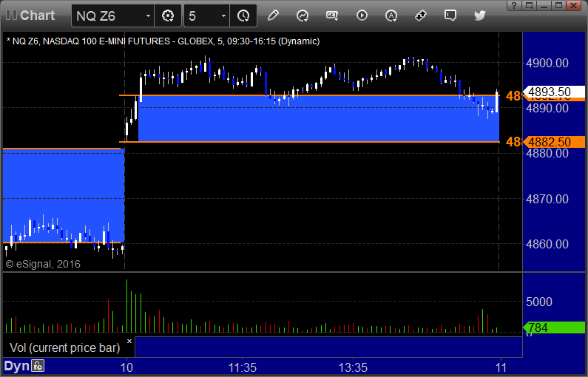
Task: Click the NQ Z6 NASDAQ 100 E-MINI chart title
Action: 163,41
